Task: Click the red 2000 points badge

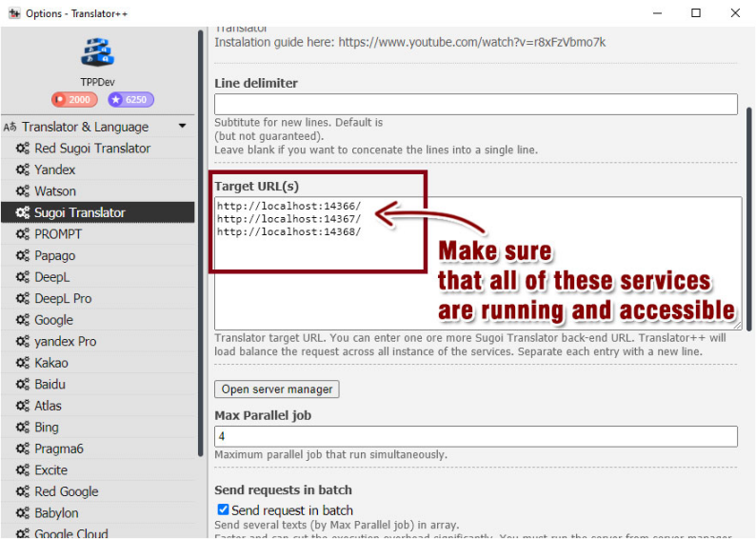Action: (x=74, y=100)
